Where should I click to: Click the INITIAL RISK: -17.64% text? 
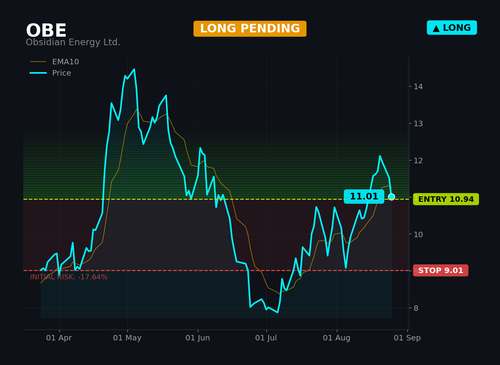pyautogui.click(x=69, y=277)
